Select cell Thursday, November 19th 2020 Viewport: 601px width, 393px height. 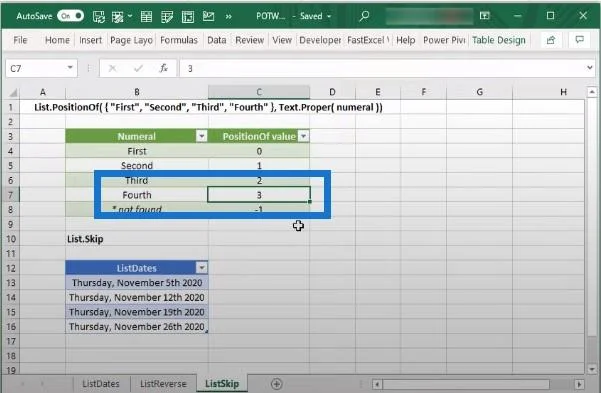(x=137, y=312)
